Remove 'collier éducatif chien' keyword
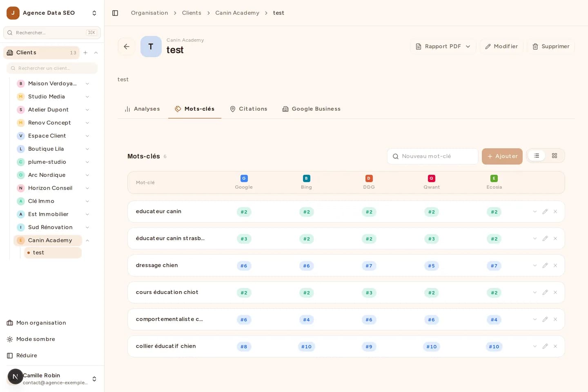Screen dimensions: 588x392 pyautogui.click(x=555, y=346)
